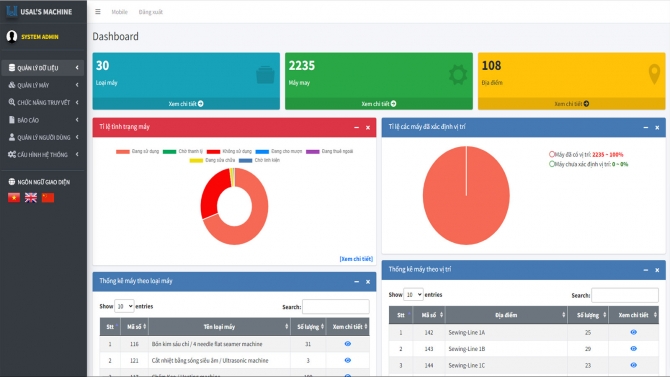The width and height of the screenshot is (670, 377).
Task: Toggle Chờ thanh lý legend swatch
Action: [x=169, y=151]
